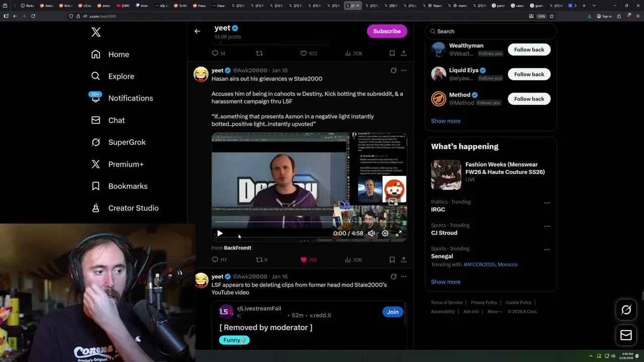Open Terms of Service link

(x=446, y=303)
